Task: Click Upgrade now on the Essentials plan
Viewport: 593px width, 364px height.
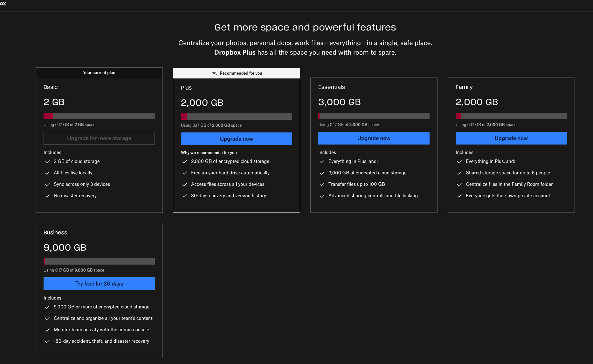Action: (374, 138)
